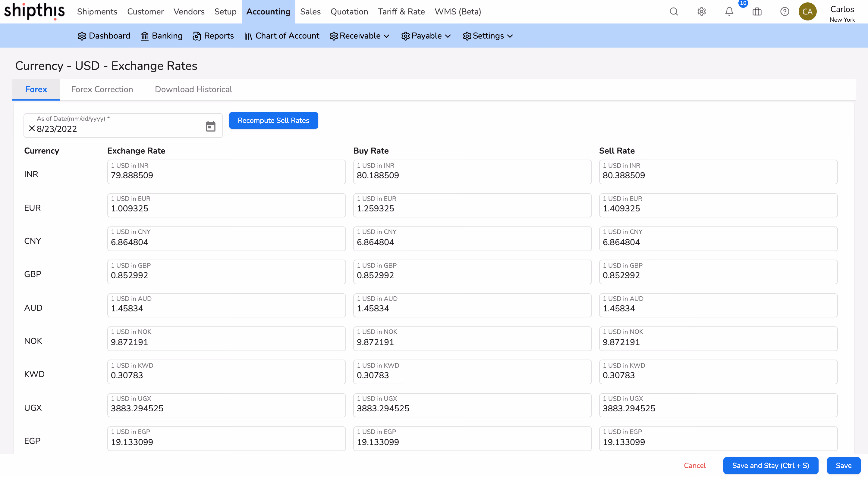
Task: Edit the NOK buy rate field
Action: tap(472, 338)
